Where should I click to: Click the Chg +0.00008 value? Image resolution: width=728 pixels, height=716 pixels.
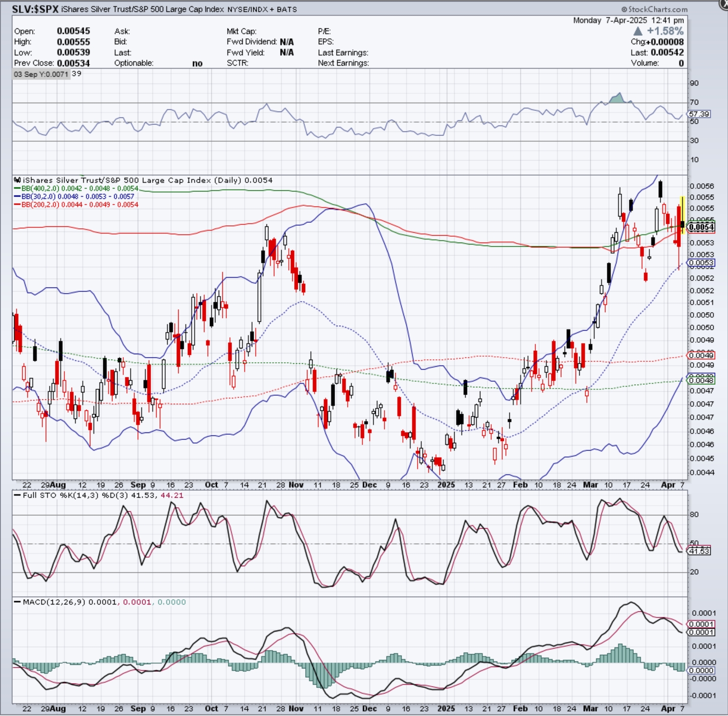[665, 42]
